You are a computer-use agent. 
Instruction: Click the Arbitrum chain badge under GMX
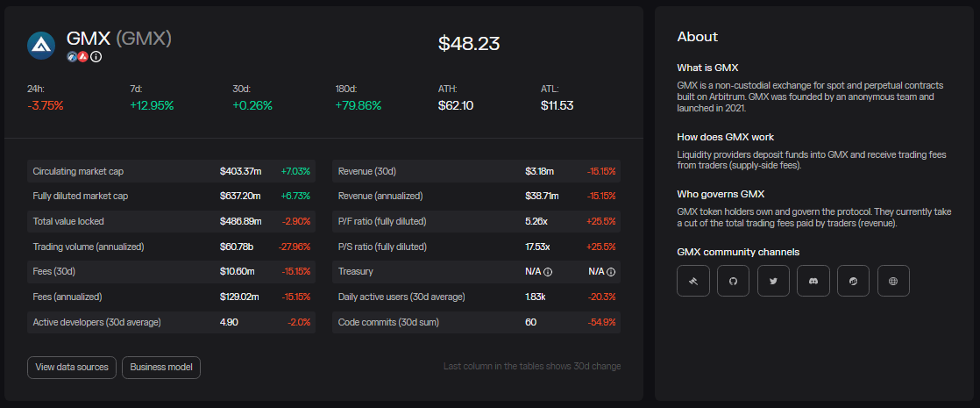(72, 57)
